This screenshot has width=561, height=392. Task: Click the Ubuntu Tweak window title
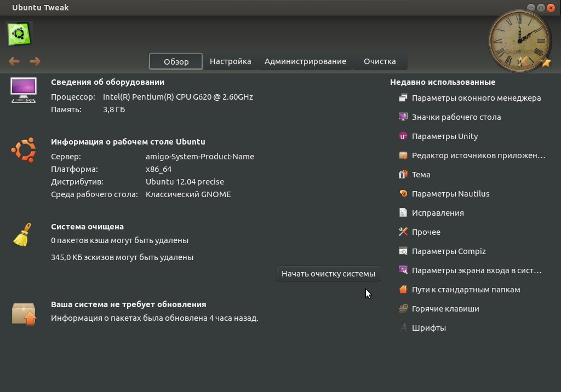coord(40,8)
